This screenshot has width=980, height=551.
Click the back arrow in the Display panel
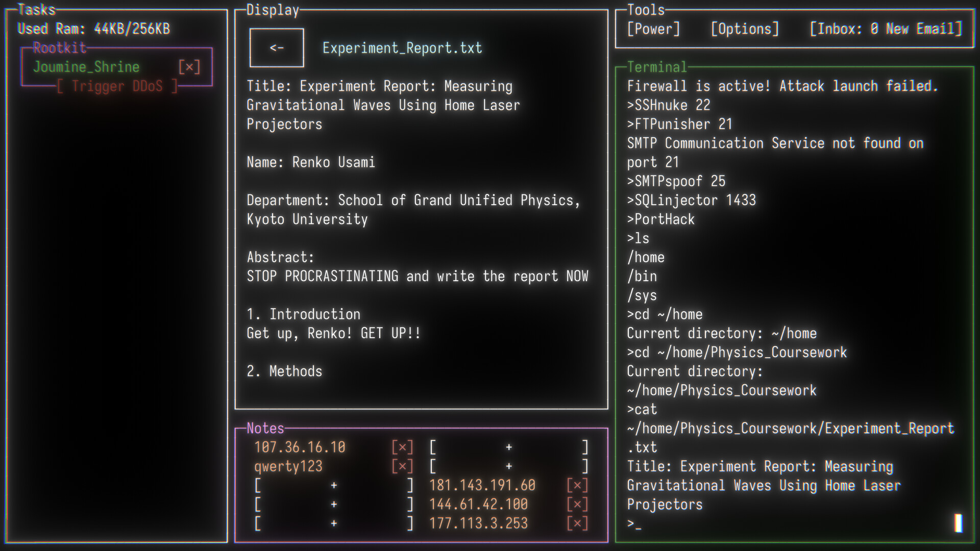coord(276,47)
